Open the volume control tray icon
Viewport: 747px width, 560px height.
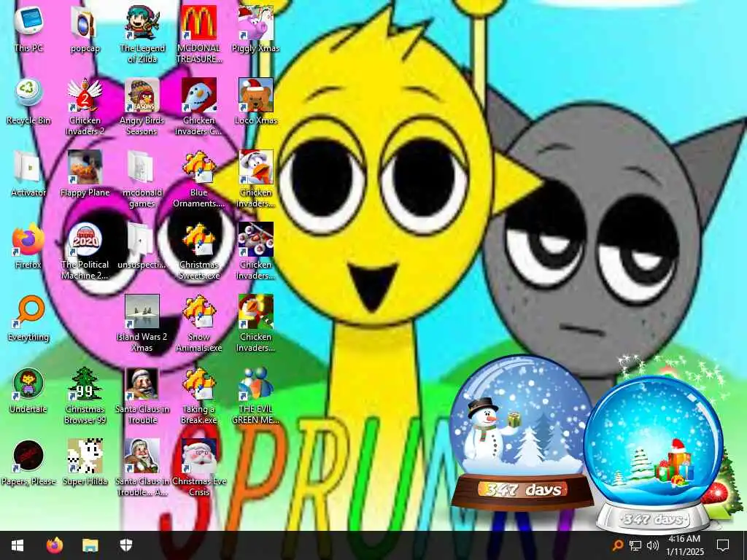coord(653,545)
